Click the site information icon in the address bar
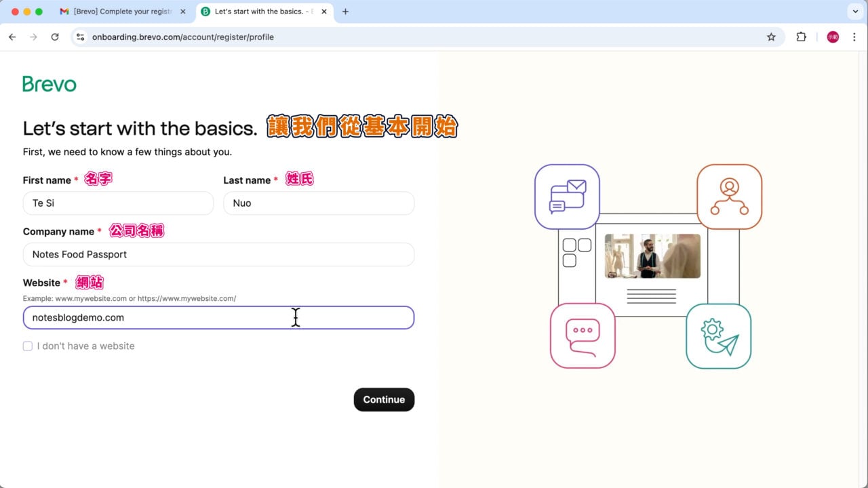Screen dimensions: 868x488 point(80,37)
